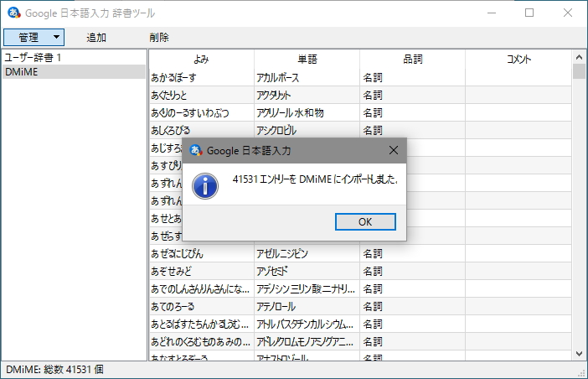The image size is (588, 379).
Task: Select the アカルボース word cell
Action: click(x=307, y=78)
